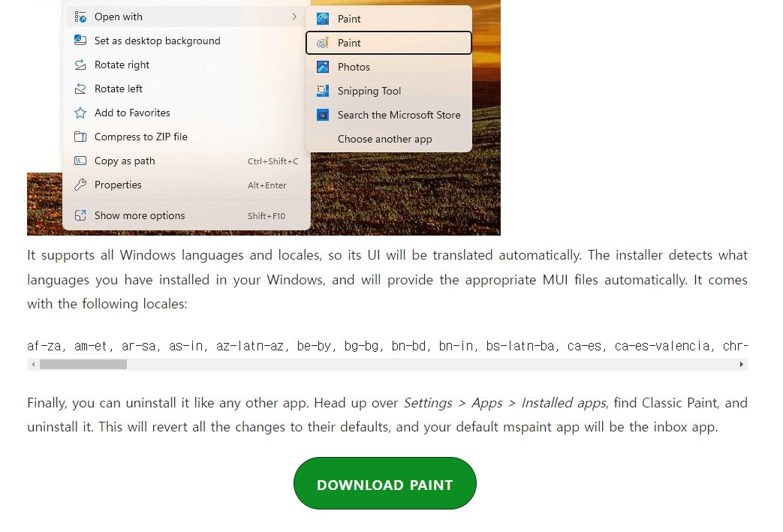The image size is (783, 532).
Task: Open Properties from context menu
Action: (186, 185)
